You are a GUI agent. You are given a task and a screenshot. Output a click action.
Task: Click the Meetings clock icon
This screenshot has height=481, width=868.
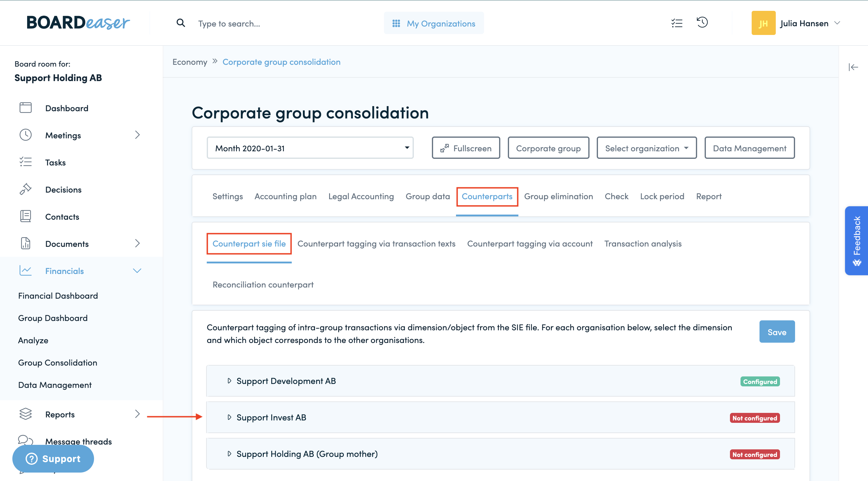click(26, 135)
